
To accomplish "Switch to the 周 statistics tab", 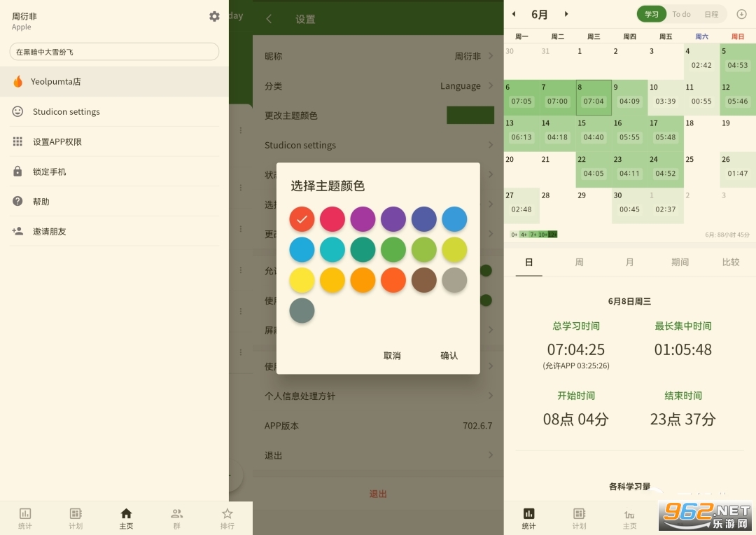I will coord(579,263).
